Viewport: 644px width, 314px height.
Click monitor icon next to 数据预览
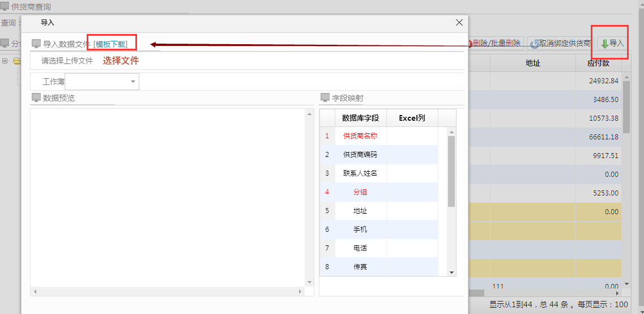pyautogui.click(x=36, y=97)
